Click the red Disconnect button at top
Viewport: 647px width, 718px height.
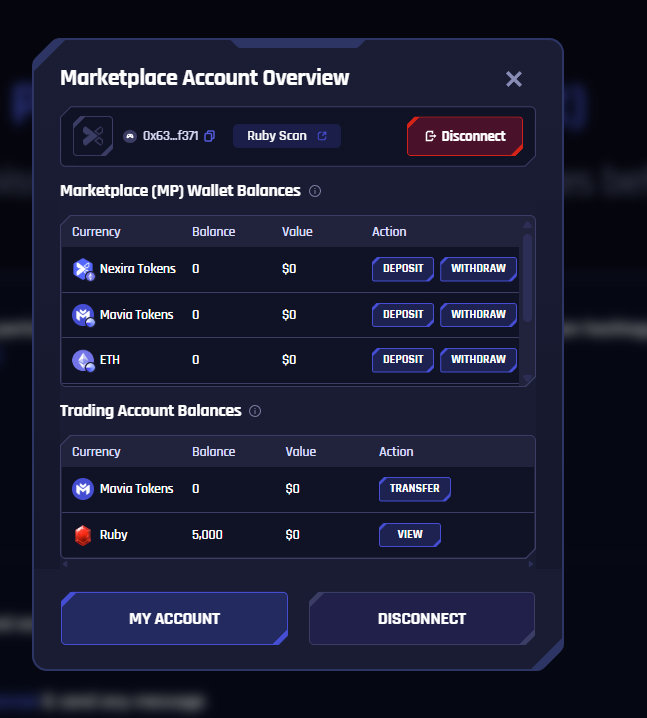(465, 136)
